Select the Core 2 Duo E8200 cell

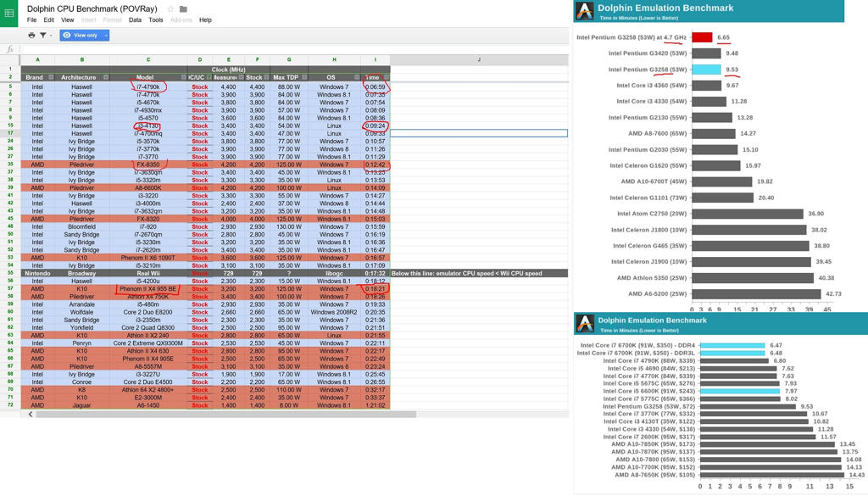pos(148,312)
